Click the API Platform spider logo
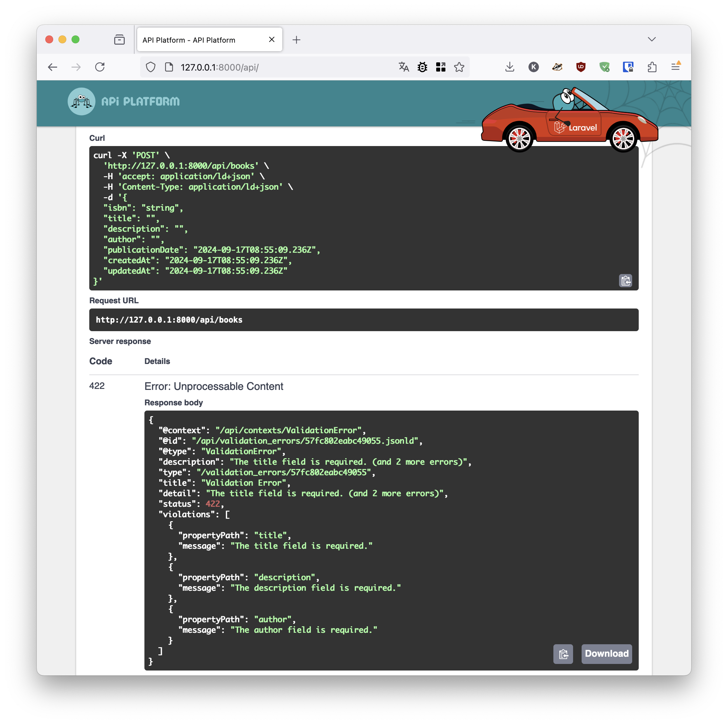The width and height of the screenshot is (728, 724). 81,101
